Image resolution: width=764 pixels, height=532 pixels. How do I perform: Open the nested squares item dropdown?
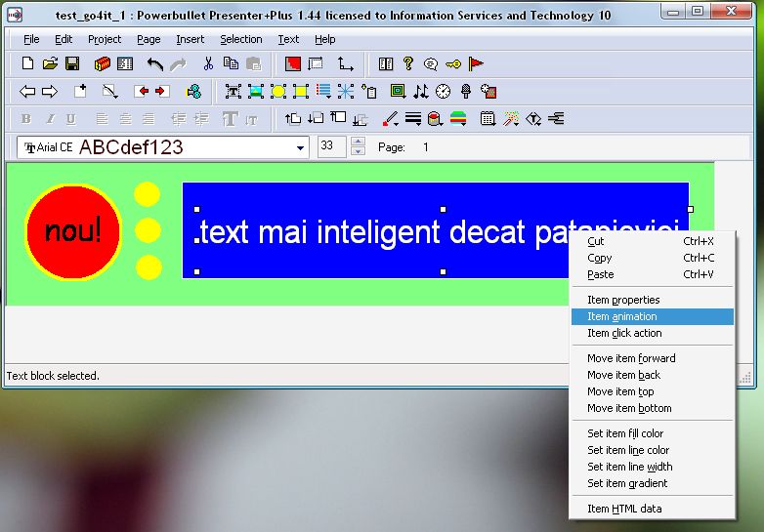coord(398,91)
